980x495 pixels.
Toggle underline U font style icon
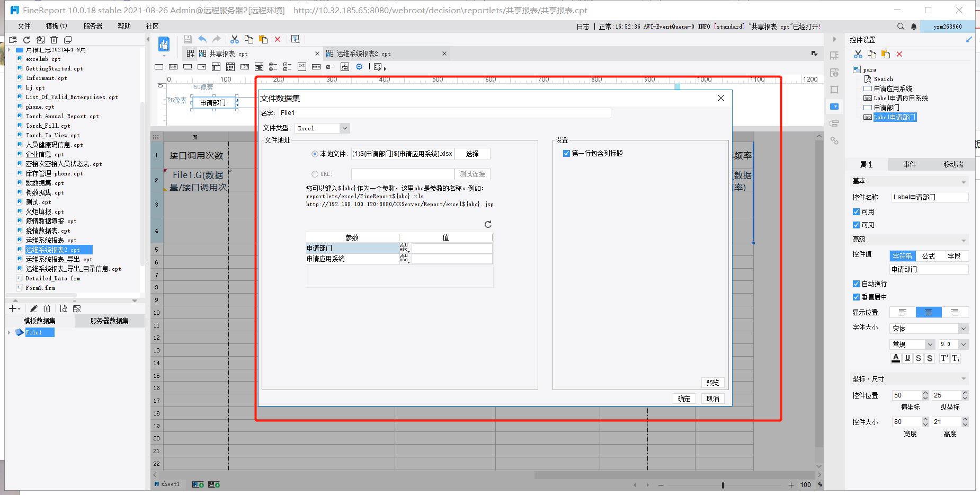[907, 358]
